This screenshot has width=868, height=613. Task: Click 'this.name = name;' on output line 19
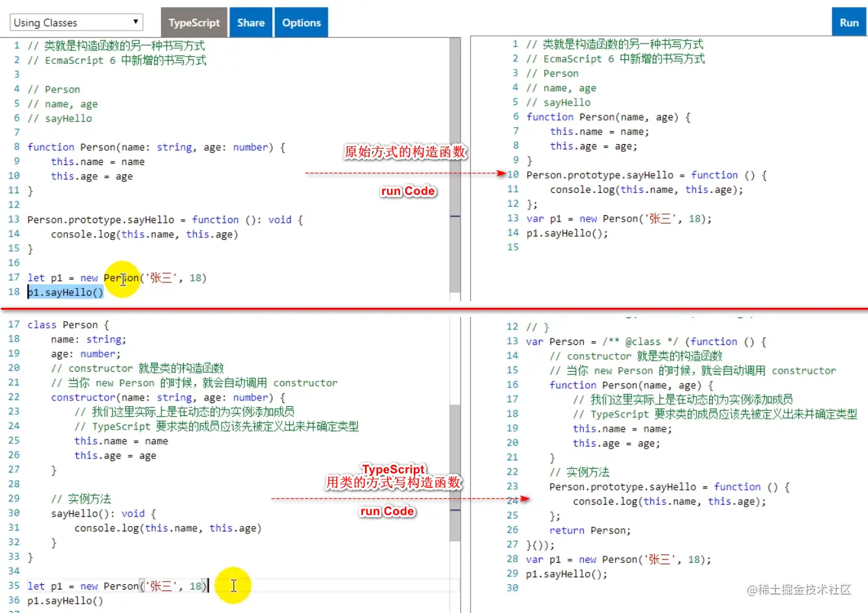pos(622,428)
